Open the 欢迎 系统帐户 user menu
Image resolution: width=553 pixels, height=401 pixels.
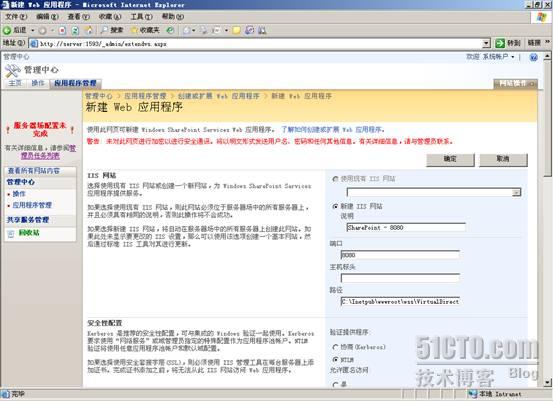click(491, 57)
